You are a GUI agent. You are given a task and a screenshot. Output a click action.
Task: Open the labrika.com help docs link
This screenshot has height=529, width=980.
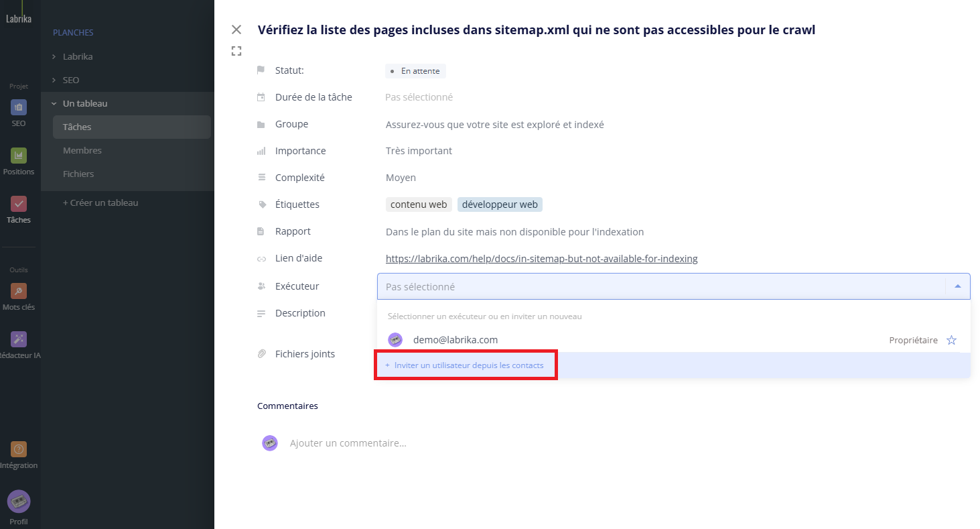pyautogui.click(x=541, y=259)
